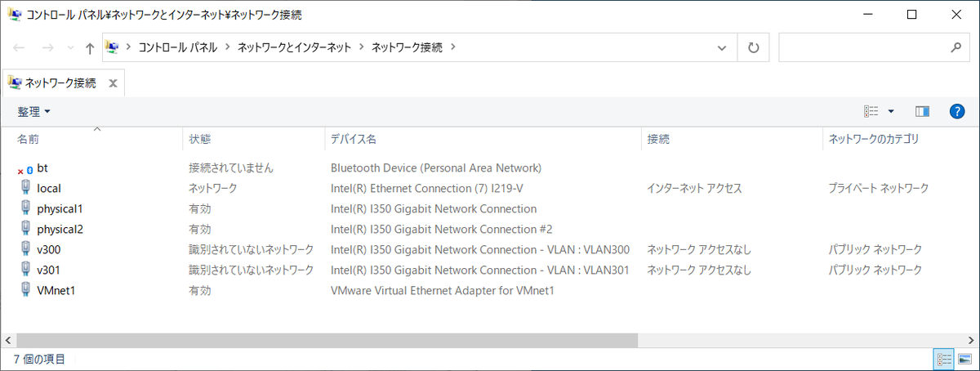
Task: Switch to large icons view in status bar
Action: [x=965, y=359]
